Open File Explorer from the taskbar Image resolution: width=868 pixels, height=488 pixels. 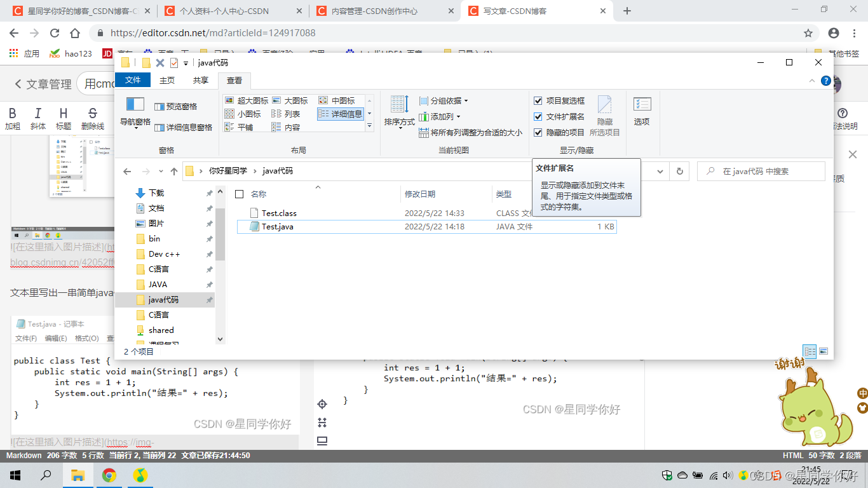78,475
